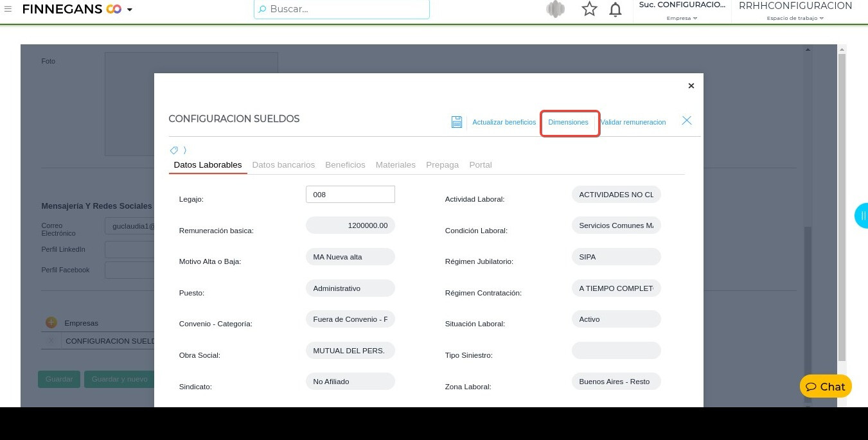Close Configuracion Sueldos with blue X
This screenshot has height=440, width=868.
(687, 121)
